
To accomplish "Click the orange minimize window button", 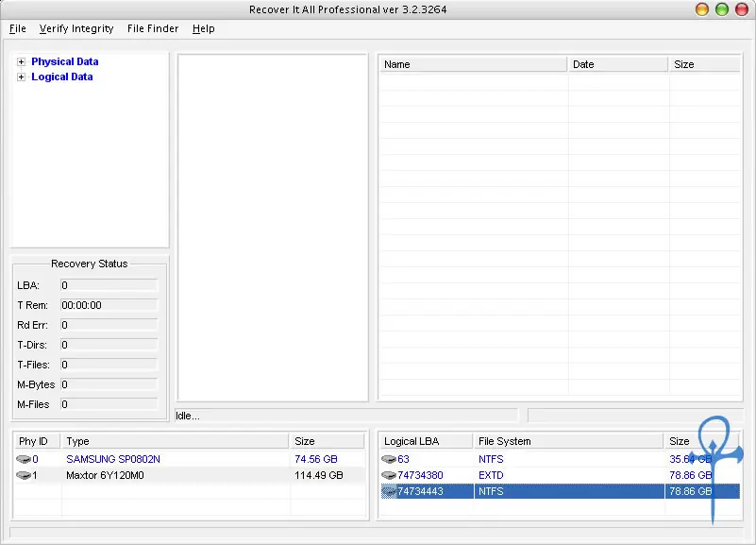I will click(x=702, y=9).
